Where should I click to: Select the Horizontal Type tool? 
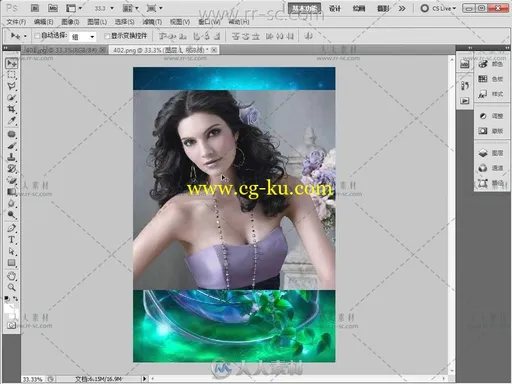point(12,240)
